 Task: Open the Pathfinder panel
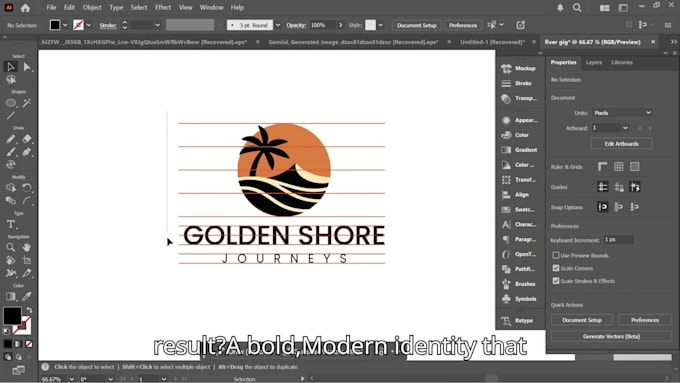(519, 269)
